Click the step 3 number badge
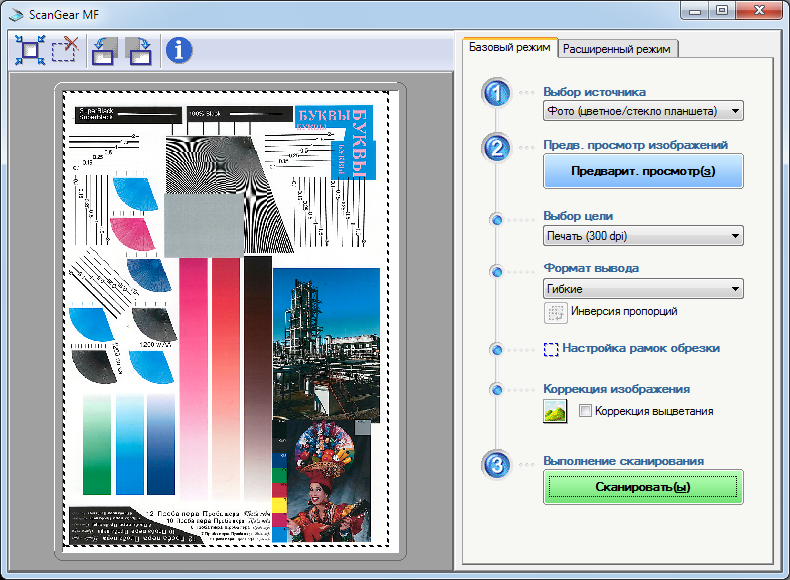The width and height of the screenshot is (790, 580). coord(497,465)
